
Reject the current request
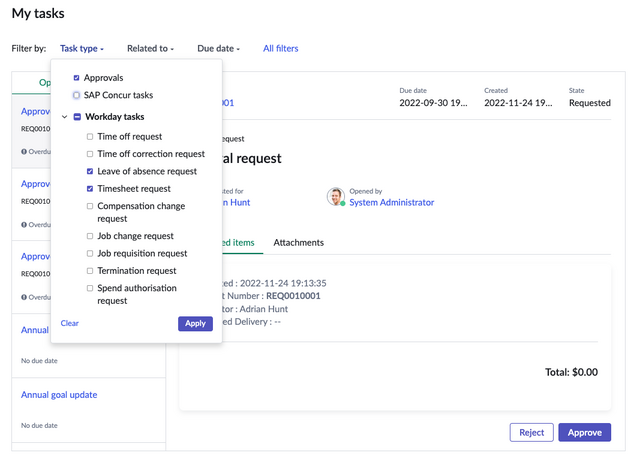(x=532, y=433)
